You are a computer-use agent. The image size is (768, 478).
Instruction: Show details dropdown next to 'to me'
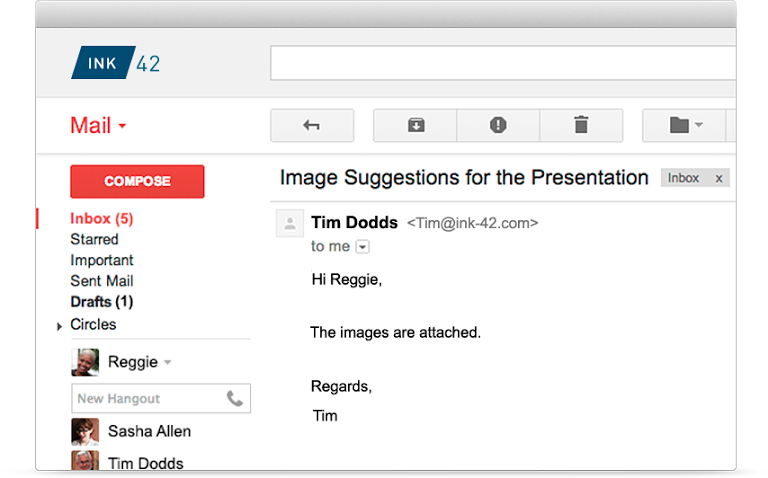362,246
